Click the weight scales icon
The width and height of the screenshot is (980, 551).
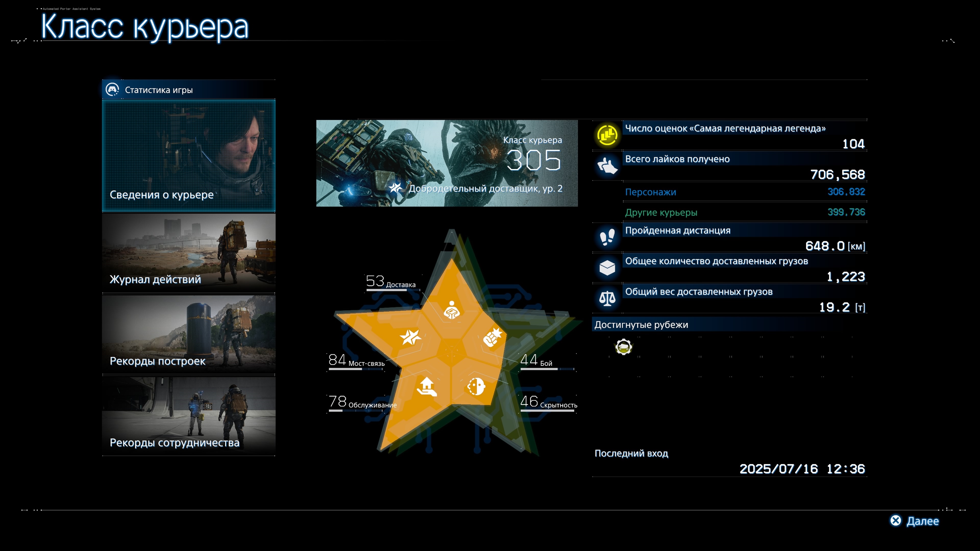point(607,298)
